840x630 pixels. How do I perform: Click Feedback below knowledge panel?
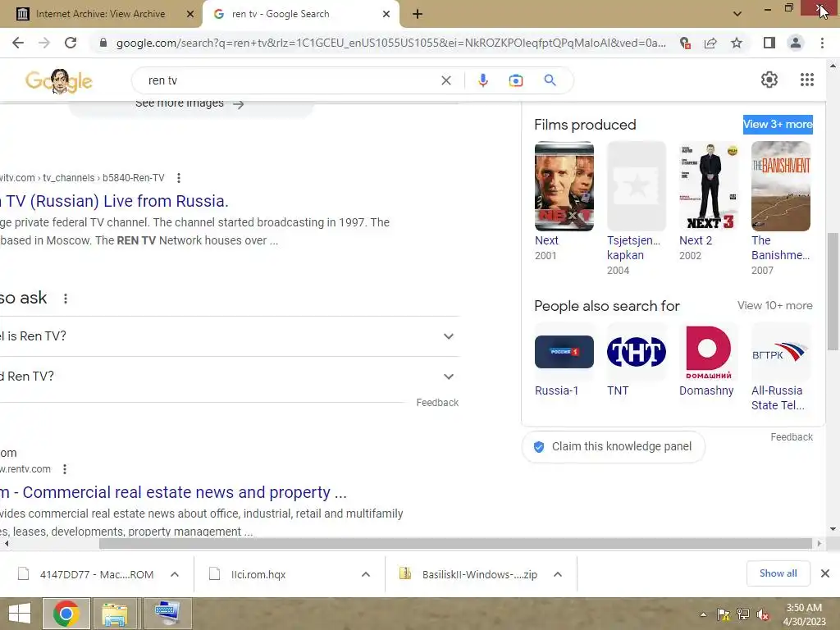coord(792,437)
